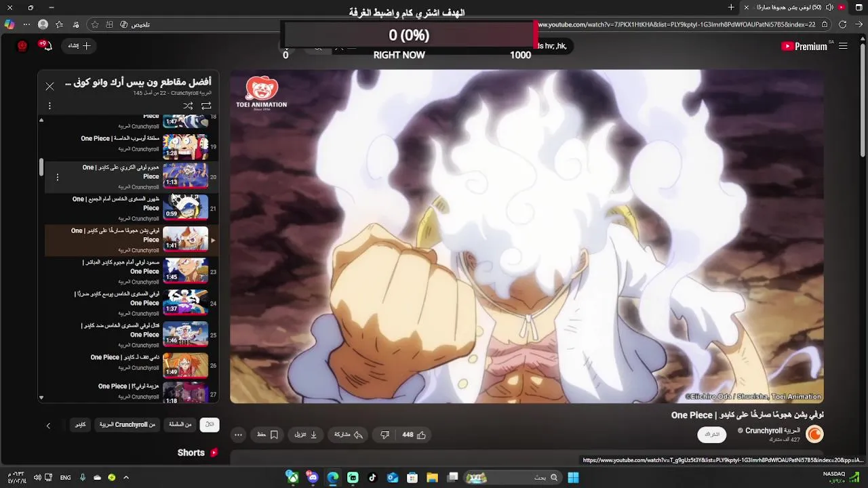Toggle playlist shuffle
This screenshot has height=488, width=868.
[188, 106]
